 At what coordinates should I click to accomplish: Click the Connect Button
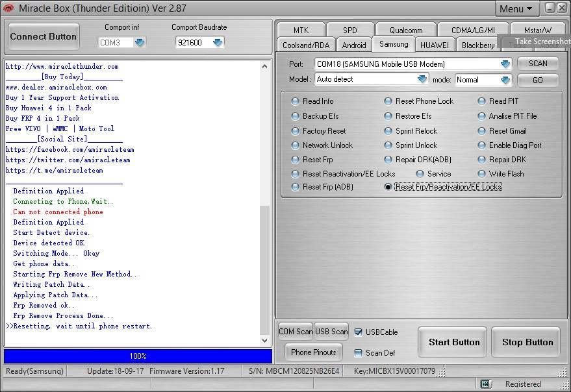coord(44,36)
